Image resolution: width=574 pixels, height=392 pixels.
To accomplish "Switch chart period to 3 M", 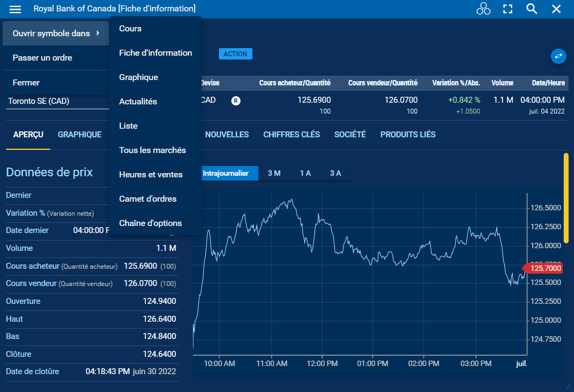I will (x=274, y=173).
